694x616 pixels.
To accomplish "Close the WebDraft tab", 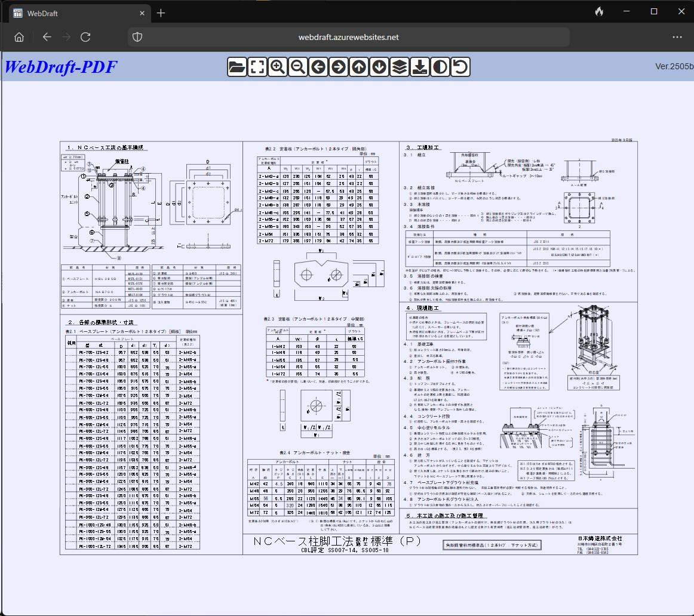I will coord(142,13).
